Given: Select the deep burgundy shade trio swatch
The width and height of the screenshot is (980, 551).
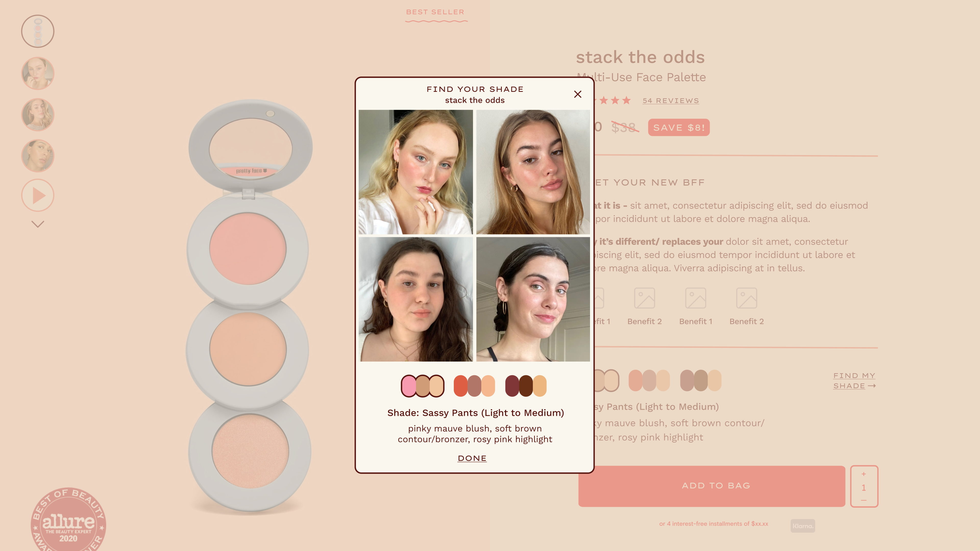Looking at the screenshot, I should click(x=526, y=386).
